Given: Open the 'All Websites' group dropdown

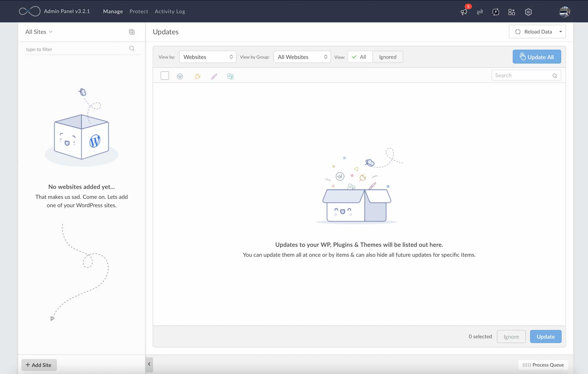Looking at the screenshot, I should click(302, 57).
